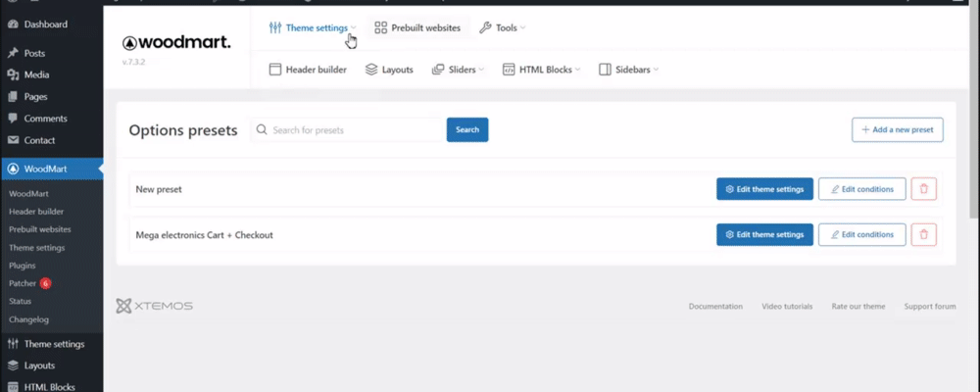Click the Layers stack icon in sidebar
Screen dimensions: 980x392
click(x=13, y=366)
